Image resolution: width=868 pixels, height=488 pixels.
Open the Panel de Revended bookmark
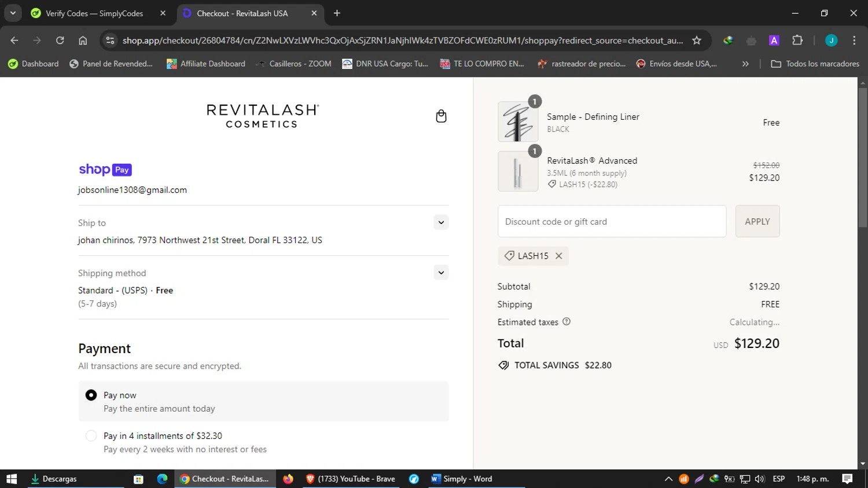click(111, 64)
